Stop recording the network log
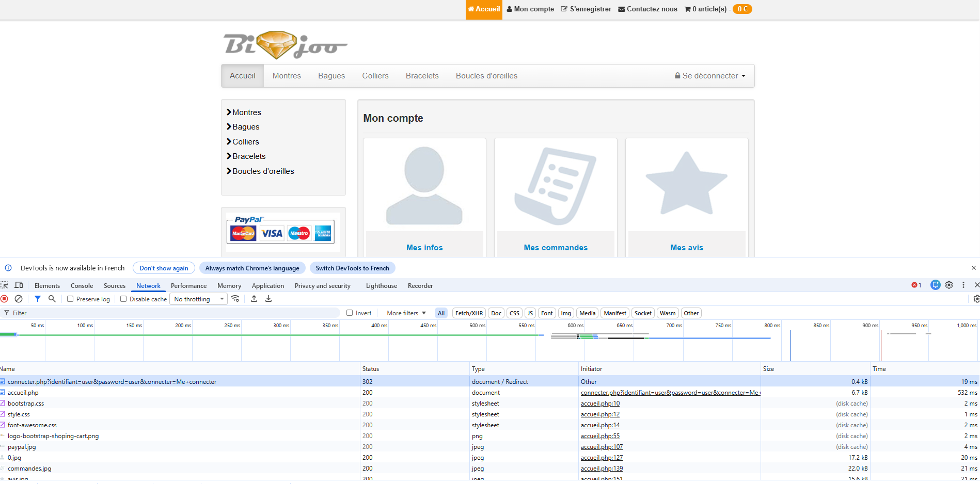The width and height of the screenshot is (980, 484). pos(5,299)
